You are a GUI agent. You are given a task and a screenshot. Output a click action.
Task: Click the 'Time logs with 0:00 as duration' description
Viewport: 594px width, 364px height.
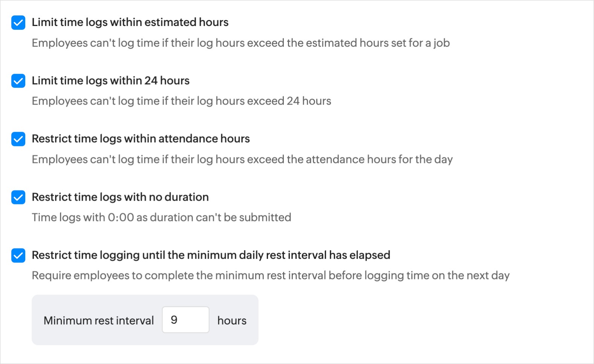tap(161, 217)
